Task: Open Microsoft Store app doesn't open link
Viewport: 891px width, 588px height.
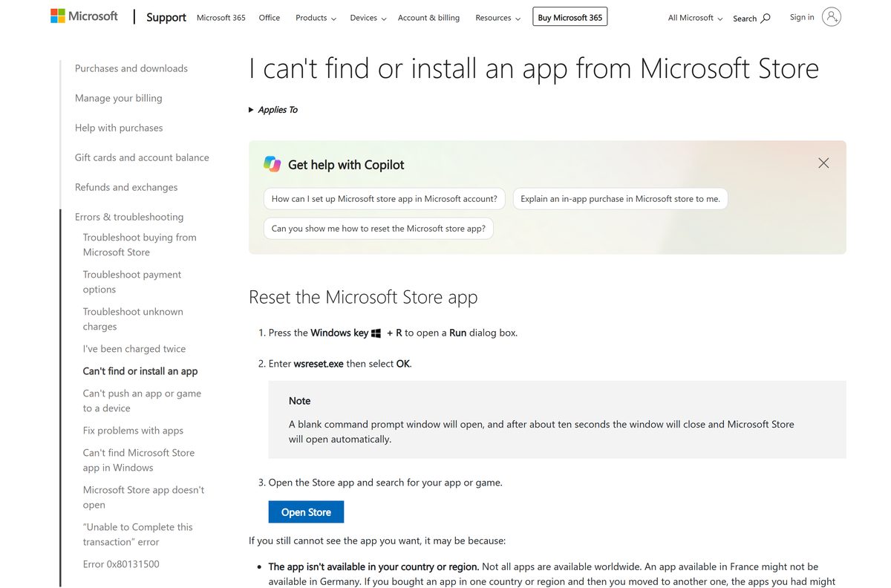Action: tap(143, 497)
